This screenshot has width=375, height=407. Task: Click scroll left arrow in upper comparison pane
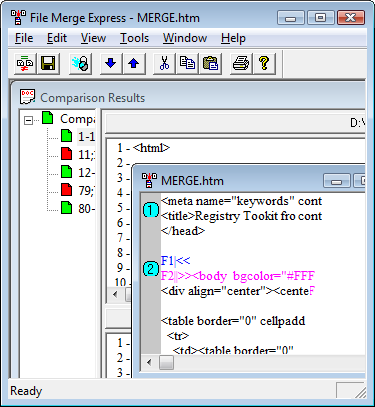click(116, 294)
